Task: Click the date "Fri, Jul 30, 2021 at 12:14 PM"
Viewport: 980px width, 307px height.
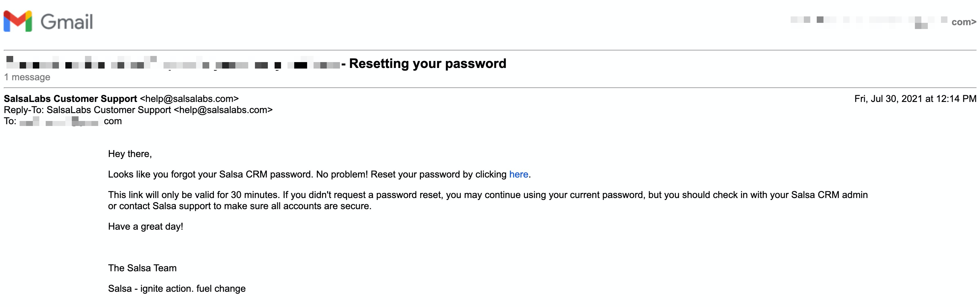Action: 915,99
